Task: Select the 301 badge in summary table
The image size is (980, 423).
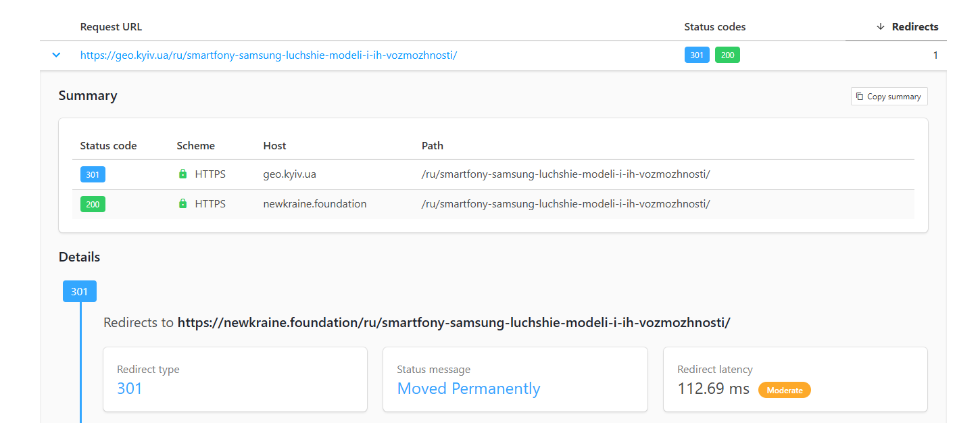Action: 93,175
